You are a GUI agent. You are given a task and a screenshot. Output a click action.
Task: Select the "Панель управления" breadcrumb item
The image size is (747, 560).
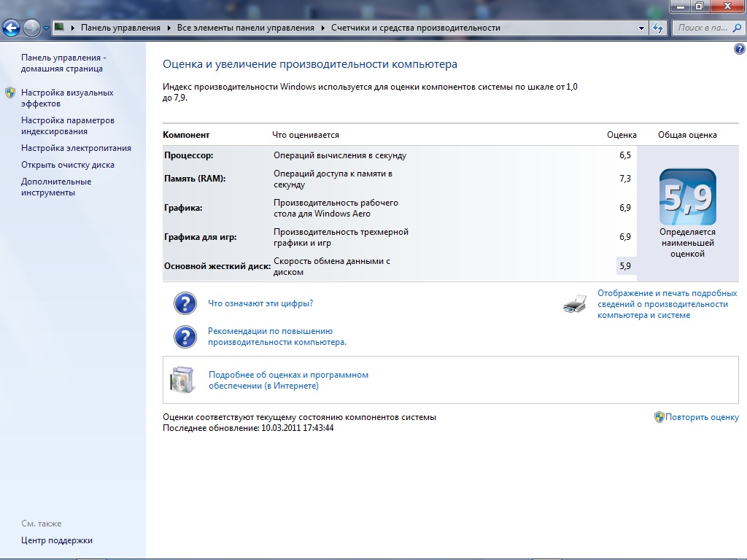120,28
